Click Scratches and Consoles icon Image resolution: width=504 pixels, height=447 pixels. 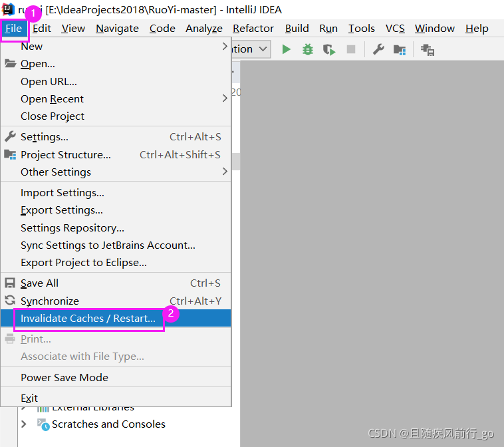(43, 424)
